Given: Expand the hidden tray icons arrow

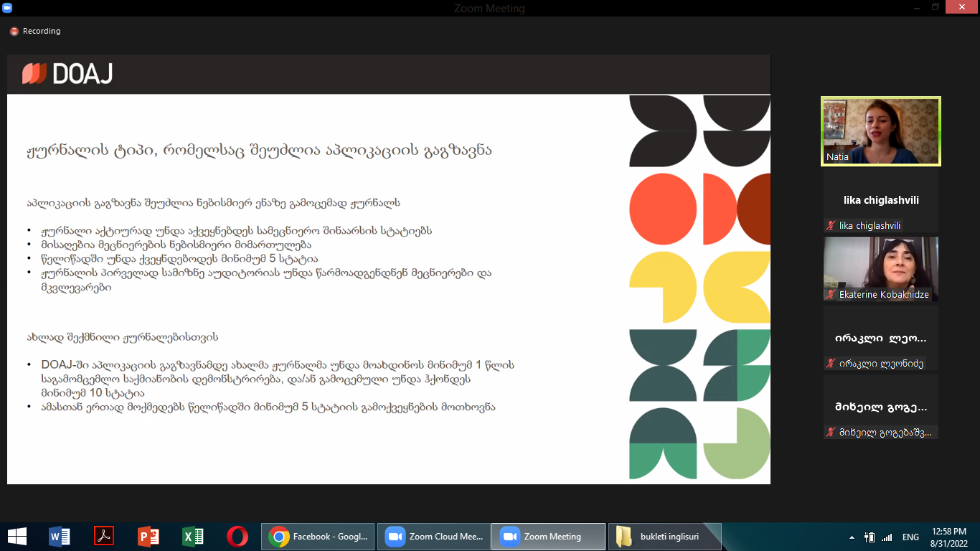Looking at the screenshot, I should click(852, 537).
